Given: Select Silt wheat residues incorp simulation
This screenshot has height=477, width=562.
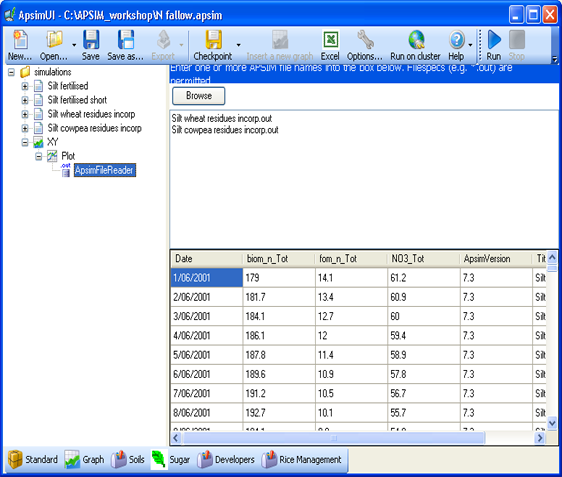Looking at the screenshot, I should (x=91, y=114).
